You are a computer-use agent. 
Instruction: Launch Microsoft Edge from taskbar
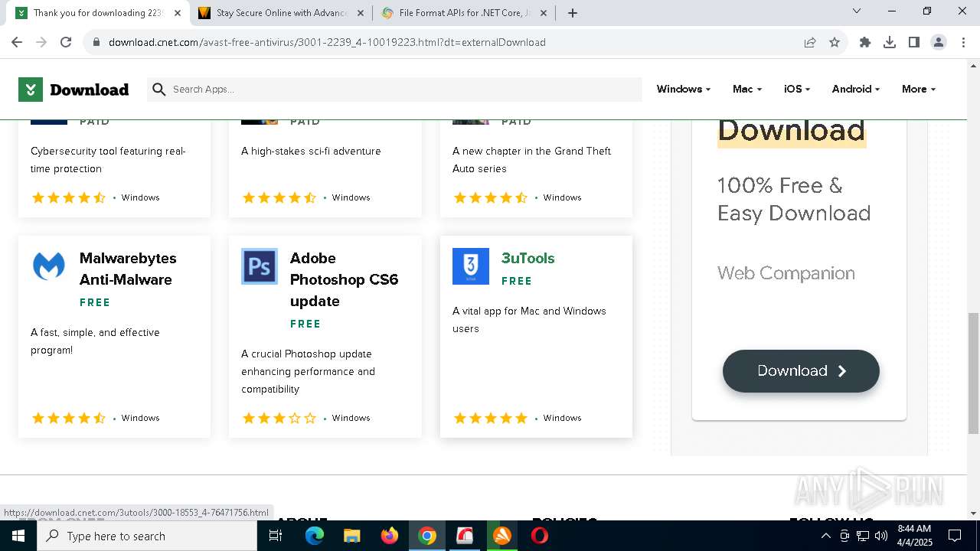(315, 536)
